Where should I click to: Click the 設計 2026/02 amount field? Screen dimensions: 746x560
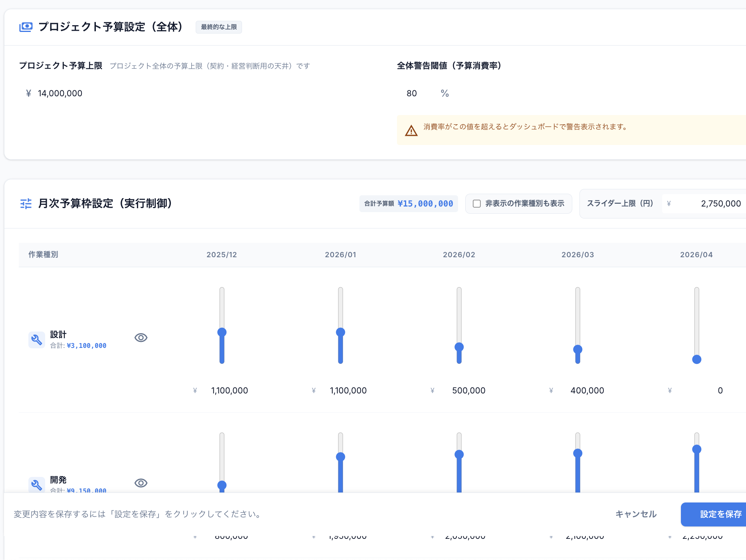[x=469, y=391]
